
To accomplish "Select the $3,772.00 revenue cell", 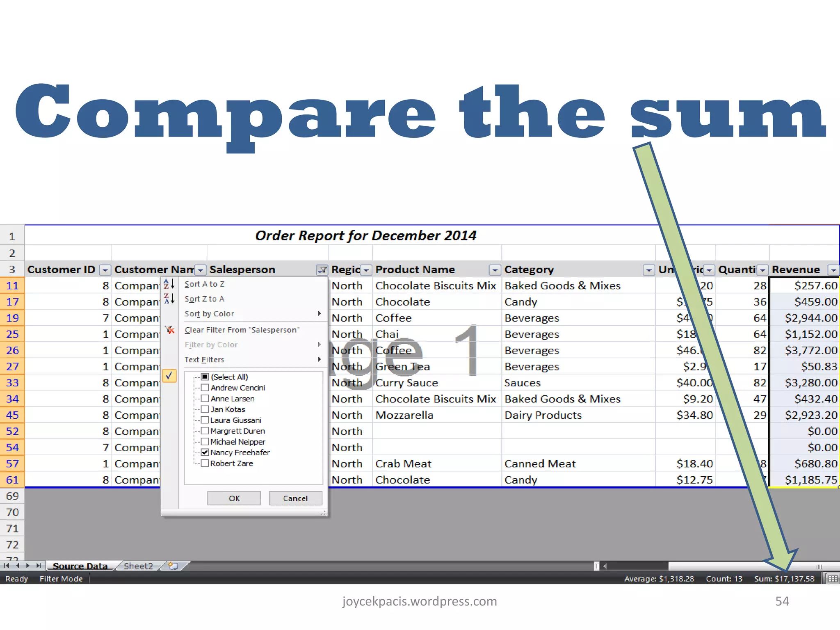I will click(804, 350).
